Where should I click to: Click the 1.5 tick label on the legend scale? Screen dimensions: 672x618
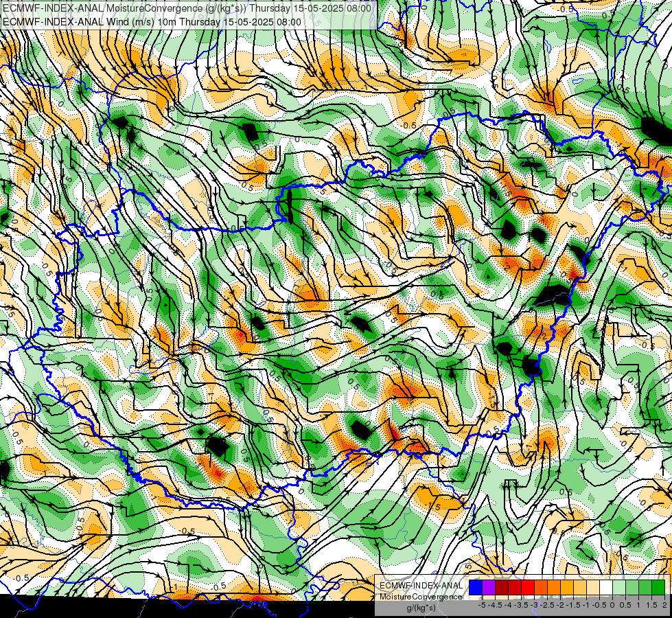pyautogui.click(x=651, y=605)
